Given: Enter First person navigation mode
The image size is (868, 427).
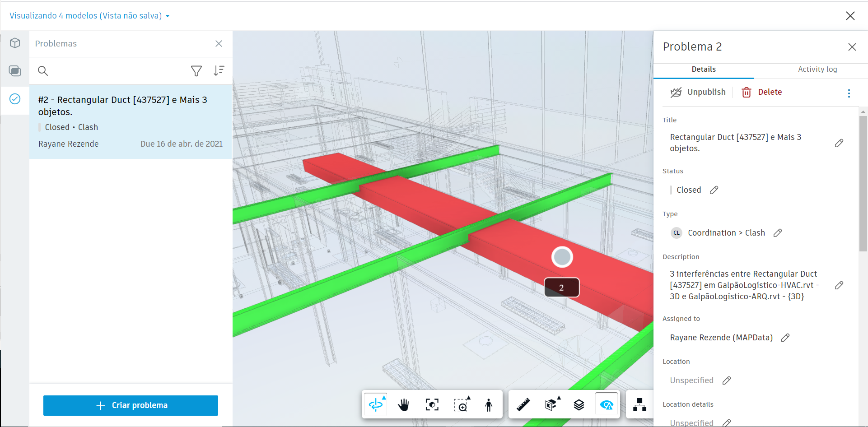Looking at the screenshot, I should tap(489, 404).
